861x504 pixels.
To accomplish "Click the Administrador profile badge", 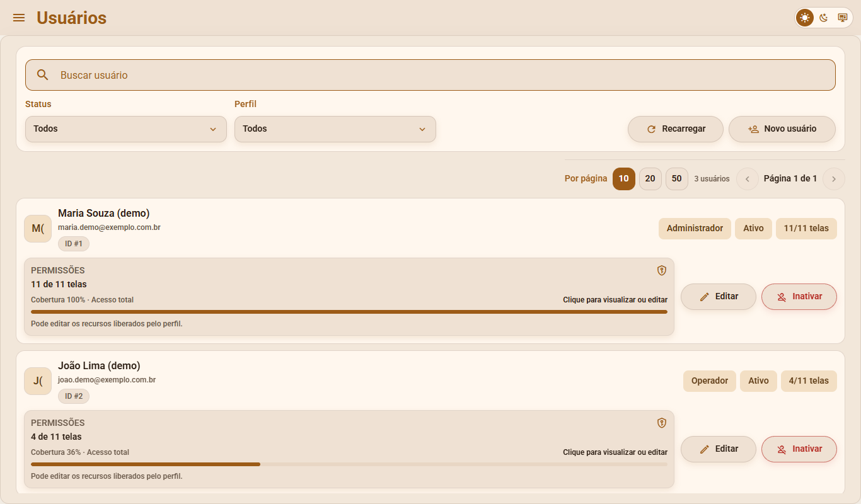I will [695, 229].
